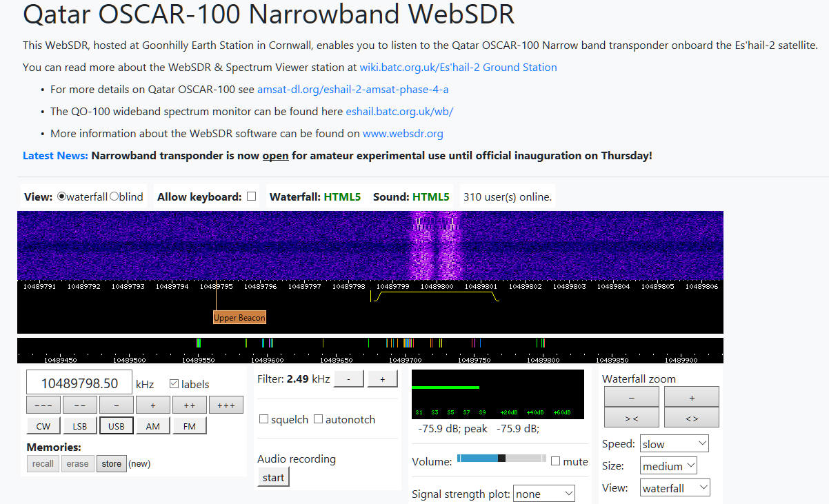This screenshot has height=504, width=829.
Task: Select the blind view radio button
Action: [x=114, y=196]
